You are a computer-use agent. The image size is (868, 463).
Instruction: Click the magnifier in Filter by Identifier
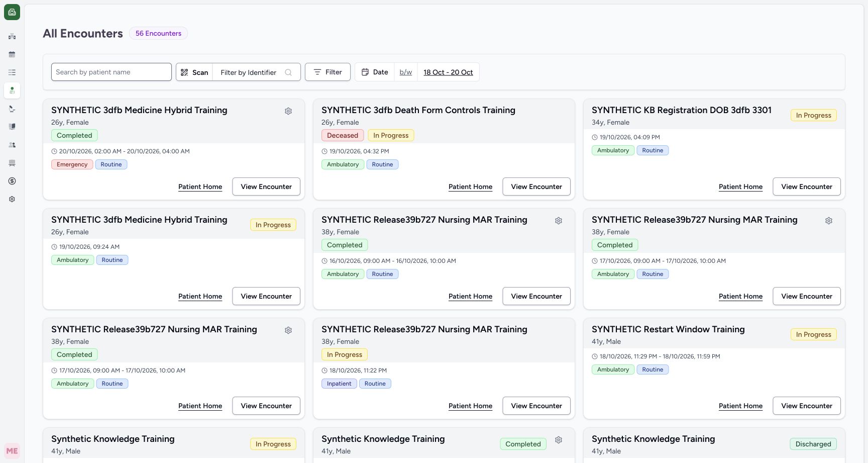288,72
